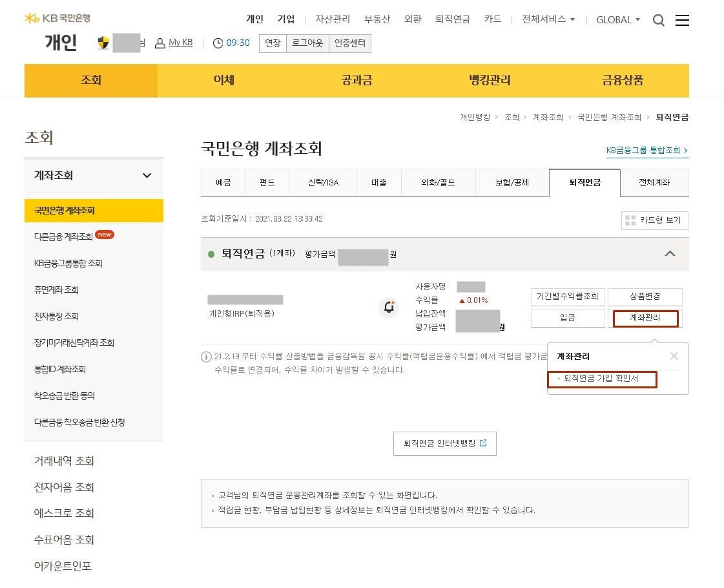The height and width of the screenshot is (588, 724).
Task: Click the 계좌관리 button
Action: pos(645,318)
